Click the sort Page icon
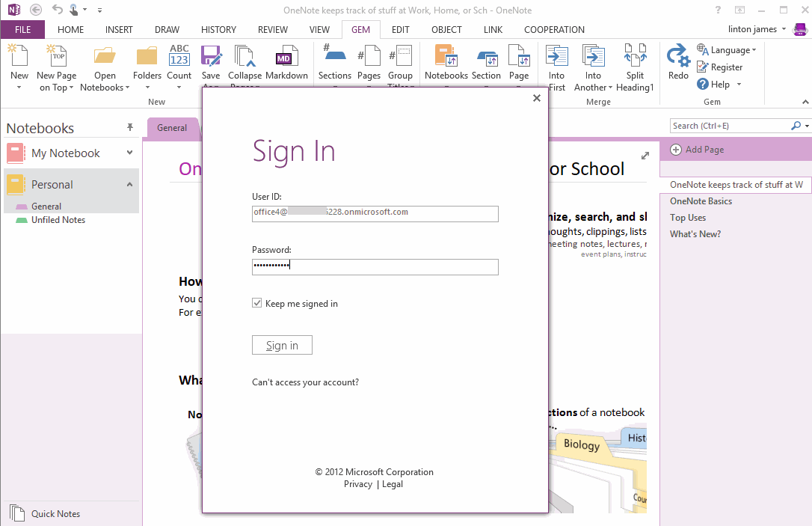The width and height of the screenshot is (812, 526). 519,55
